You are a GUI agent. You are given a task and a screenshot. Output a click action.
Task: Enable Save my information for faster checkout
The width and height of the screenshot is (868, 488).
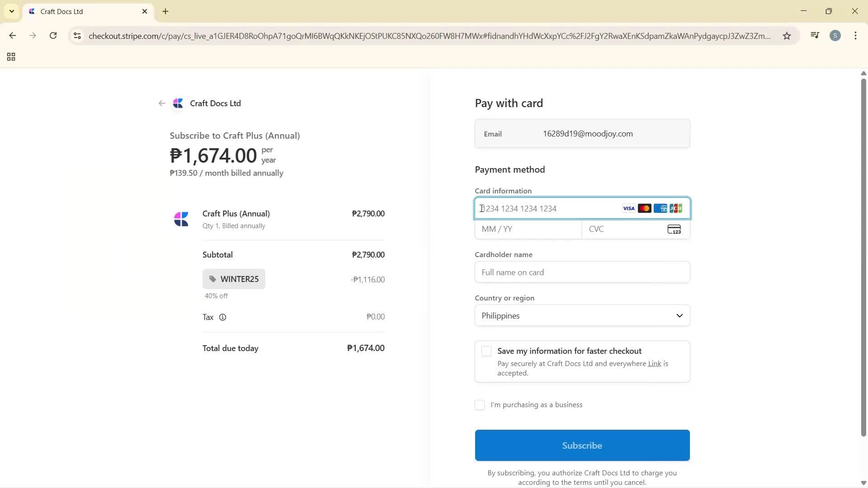[x=486, y=351]
